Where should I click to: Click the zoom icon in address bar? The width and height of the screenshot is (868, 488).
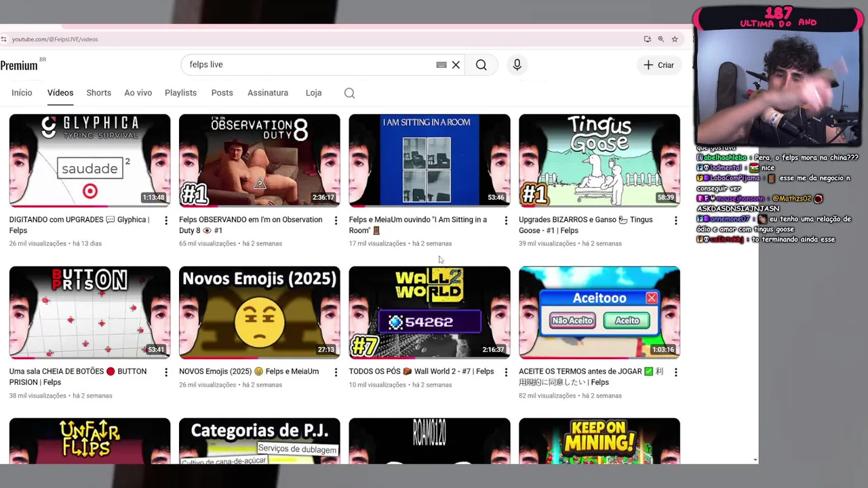tap(661, 39)
